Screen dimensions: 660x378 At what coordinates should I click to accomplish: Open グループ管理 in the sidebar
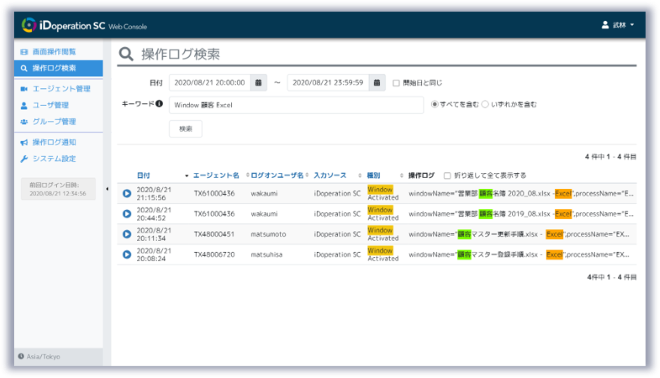[54, 122]
